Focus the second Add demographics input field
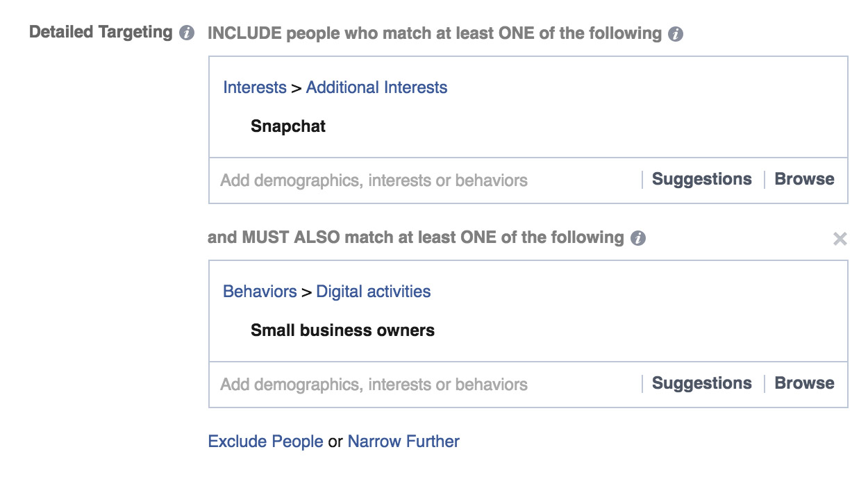 [424, 385]
